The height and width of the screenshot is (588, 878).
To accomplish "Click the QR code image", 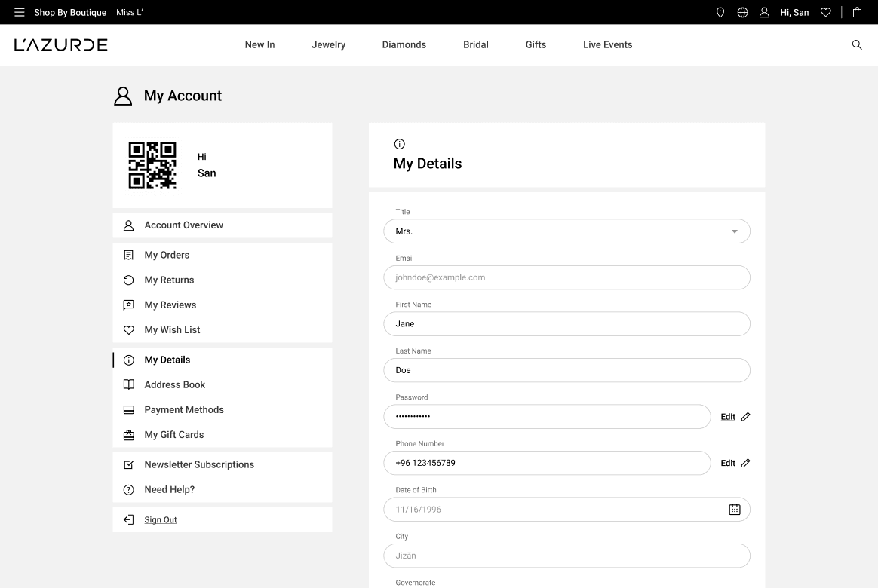I will (152, 165).
